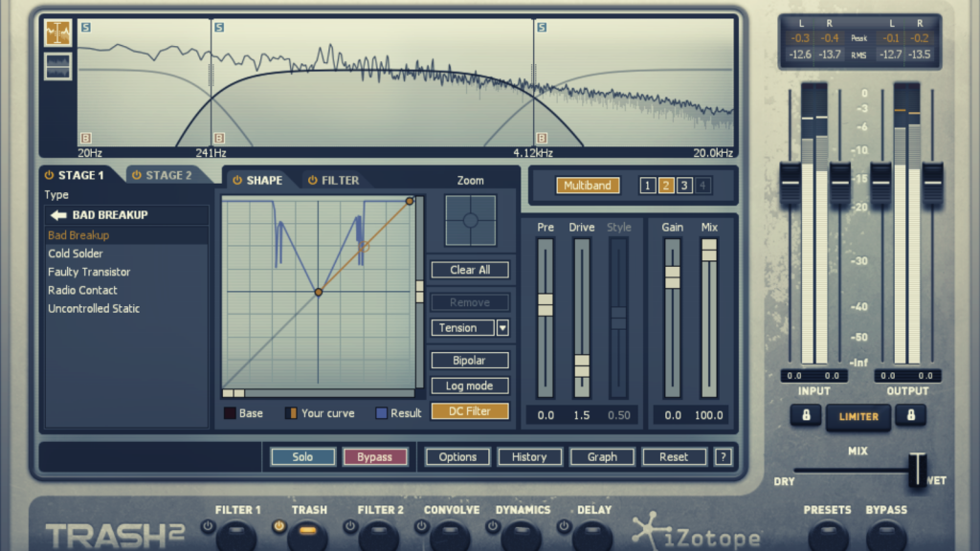Toggle the Multiband button
The image size is (980, 551).
(588, 186)
